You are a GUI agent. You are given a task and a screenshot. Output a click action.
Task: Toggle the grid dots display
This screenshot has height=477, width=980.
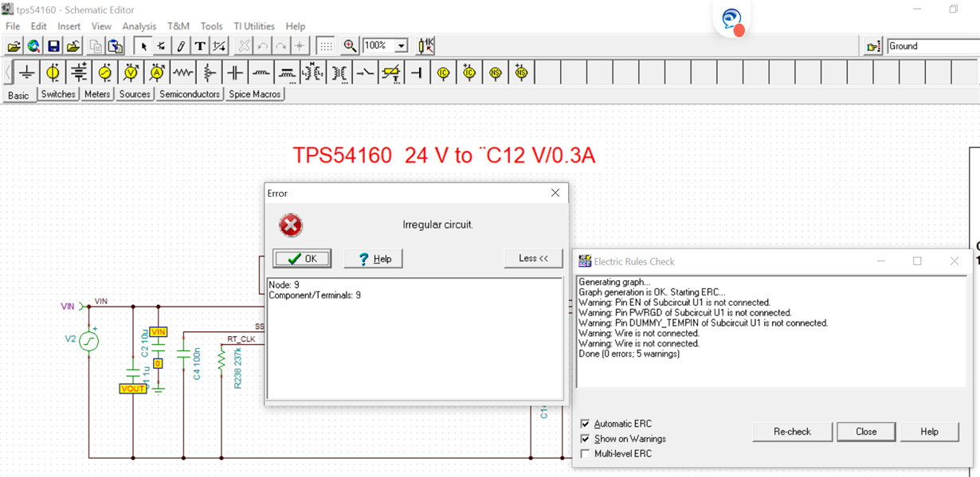(x=326, y=46)
